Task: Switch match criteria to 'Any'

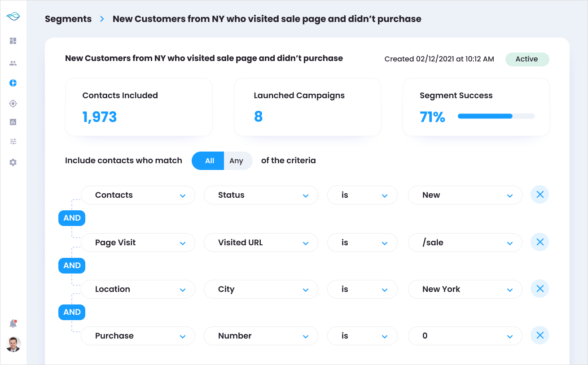Action: point(236,161)
